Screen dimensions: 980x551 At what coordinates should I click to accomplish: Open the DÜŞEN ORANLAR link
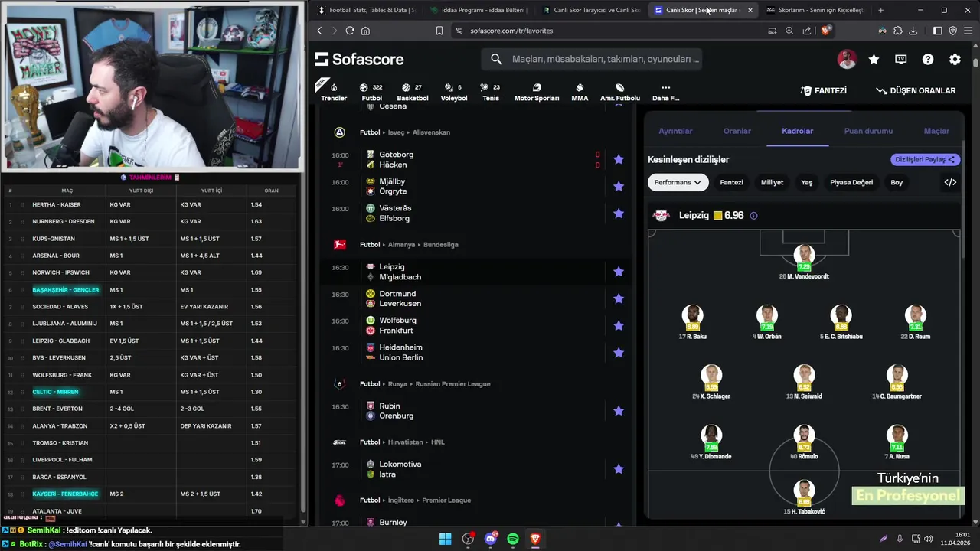coord(916,90)
